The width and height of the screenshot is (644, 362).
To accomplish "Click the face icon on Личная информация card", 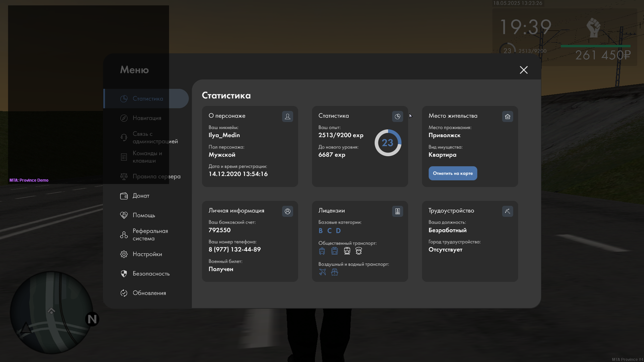I will (x=287, y=211).
